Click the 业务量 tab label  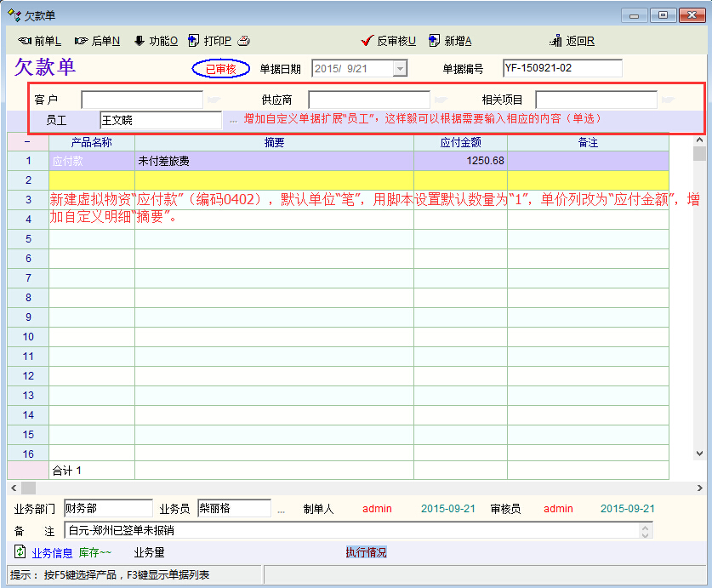tap(149, 552)
